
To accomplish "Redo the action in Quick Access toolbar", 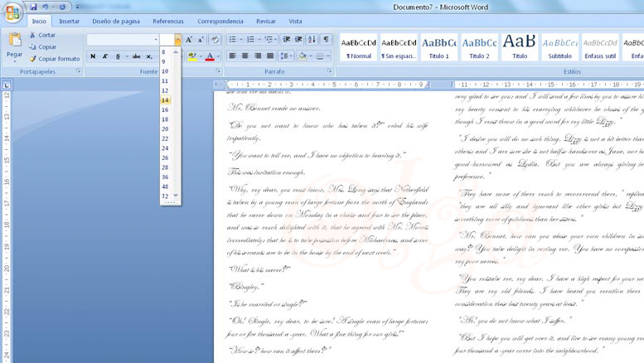I will click(62, 7).
